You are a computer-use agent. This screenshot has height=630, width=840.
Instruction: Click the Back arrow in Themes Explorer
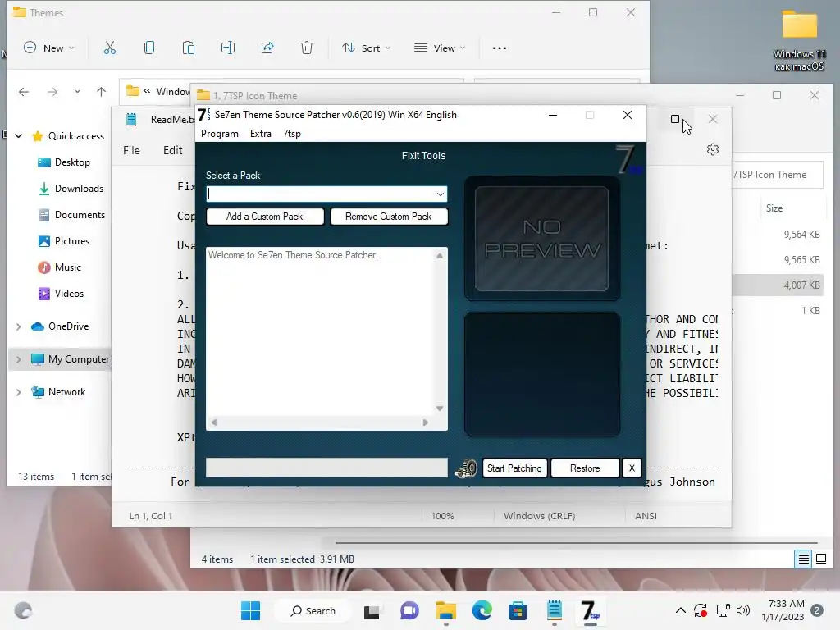point(24,92)
